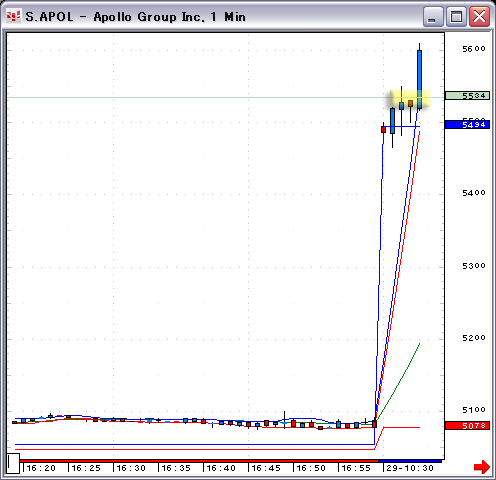The image size is (496, 480).
Task: Click the red right arrow icon
Action: pyautogui.click(x=482, y=466)
